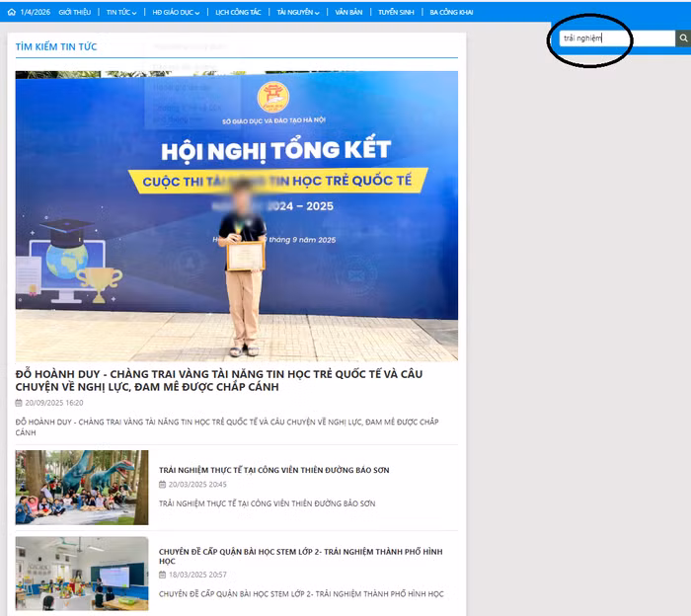
Task: Click the home icon in the navigation bar
Action: click(x=12, y=12)
